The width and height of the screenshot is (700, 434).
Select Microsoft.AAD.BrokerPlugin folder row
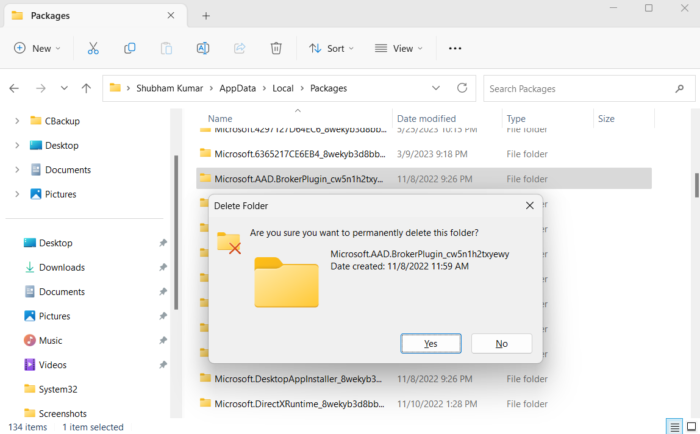click(x=424, y=179)
